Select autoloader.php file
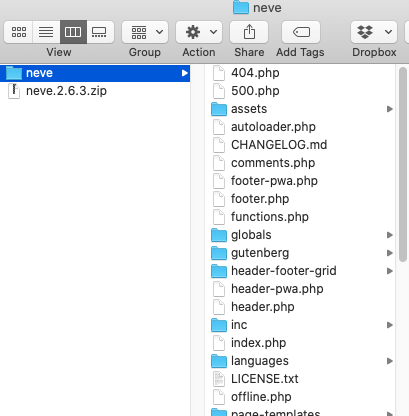 (300, 127)
